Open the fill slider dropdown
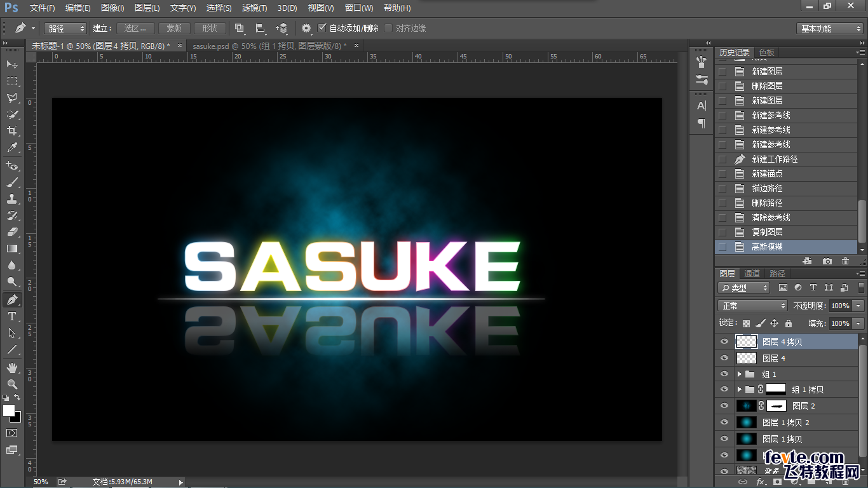Image resolution: width=868 pixels, height=488 pixels. (x=858, y=323)
